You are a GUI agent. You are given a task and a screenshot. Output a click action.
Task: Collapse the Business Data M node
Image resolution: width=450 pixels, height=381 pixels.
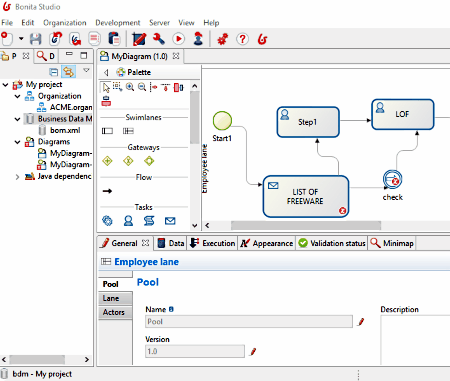[x=17, y=119]
